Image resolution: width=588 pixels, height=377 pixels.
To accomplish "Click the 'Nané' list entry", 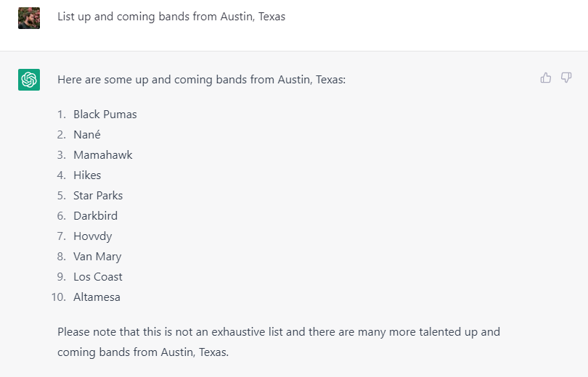I will (87, 134).
